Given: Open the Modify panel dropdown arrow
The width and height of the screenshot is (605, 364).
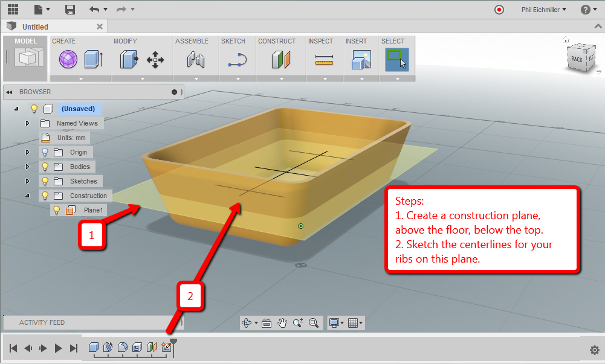Looking at the screenshot, I should point(143,78).
